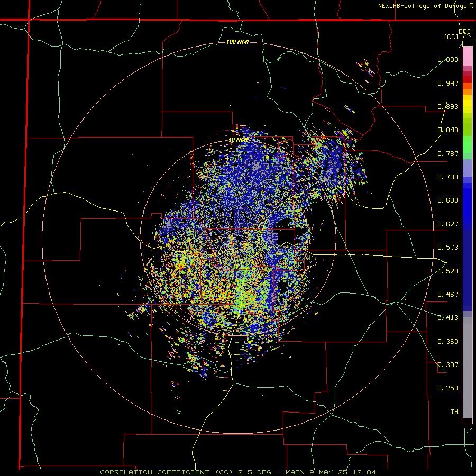Screen dimensions: 476x476
Task: Click the 0.840 colorbar value
Action: pyautogui.click(x=448, y=130)
